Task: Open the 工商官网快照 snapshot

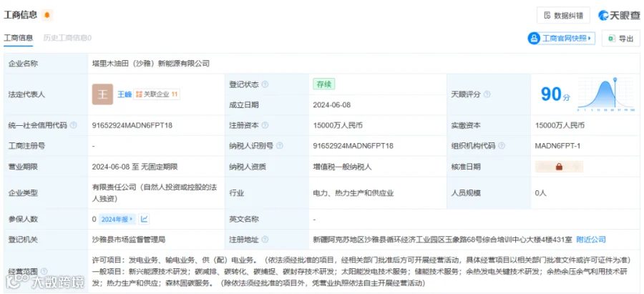Action: [x=562, y=38]
